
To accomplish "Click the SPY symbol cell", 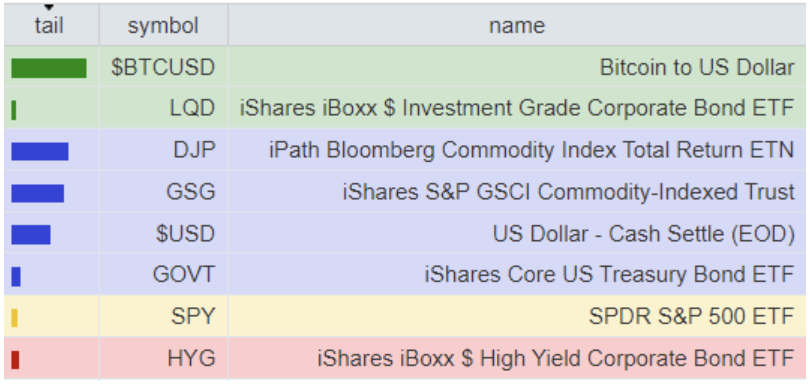I will pyautogui.click(x=163, y=316).
